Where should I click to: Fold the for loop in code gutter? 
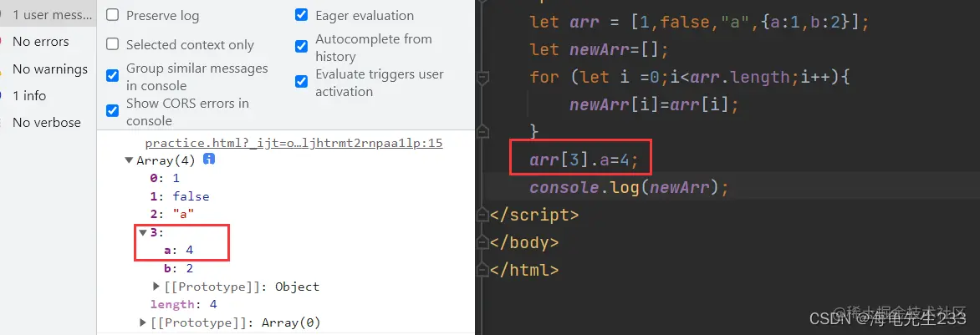(482, 78)
